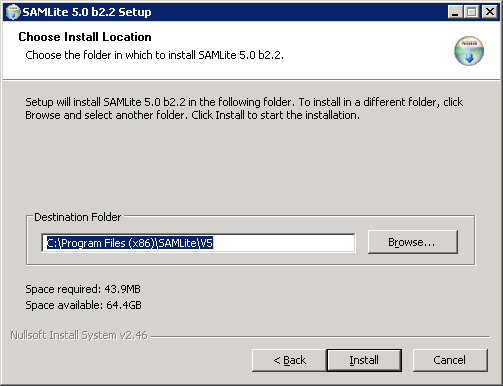Cancel the SAMLite setup
This screenshot has height=386, width=503.
pyautogui.click(x=450, y=360)
